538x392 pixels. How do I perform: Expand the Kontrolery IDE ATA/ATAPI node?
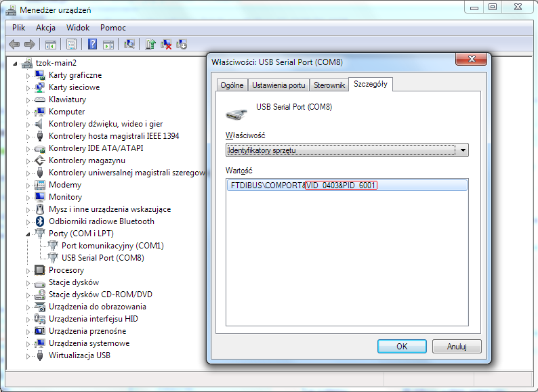28,148
